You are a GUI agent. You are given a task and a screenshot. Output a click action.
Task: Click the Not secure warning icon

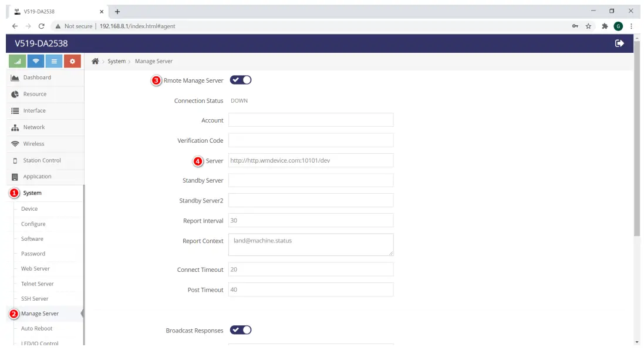tap(58, 26)
